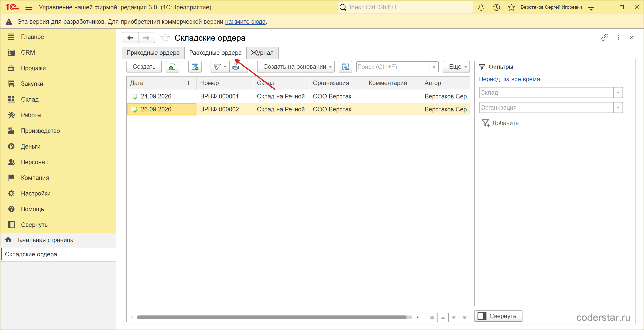The image size is (644, 330).
Task: Expand the email send dropdown arrow
Action: pyautogui.click(x=225, y=67)
